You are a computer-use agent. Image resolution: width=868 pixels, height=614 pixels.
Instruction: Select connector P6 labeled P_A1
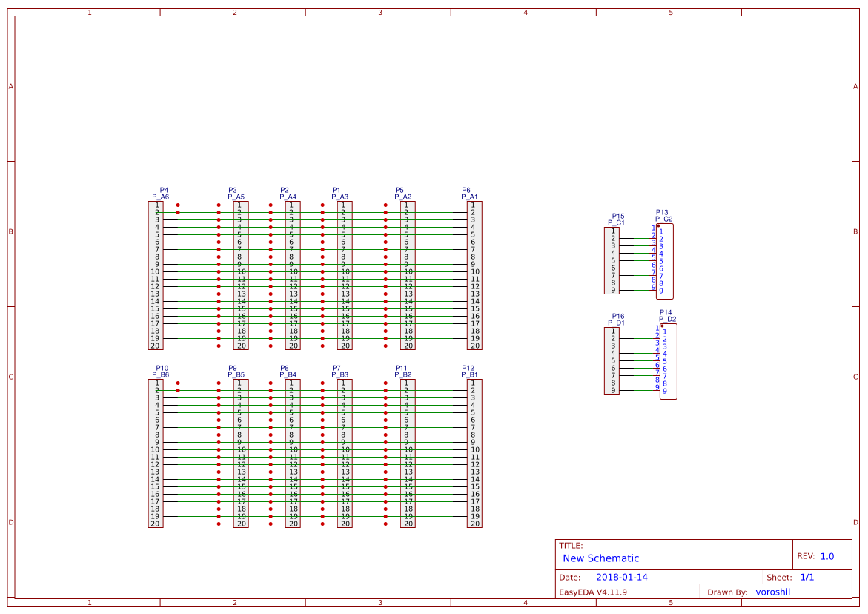pos(475,274)
